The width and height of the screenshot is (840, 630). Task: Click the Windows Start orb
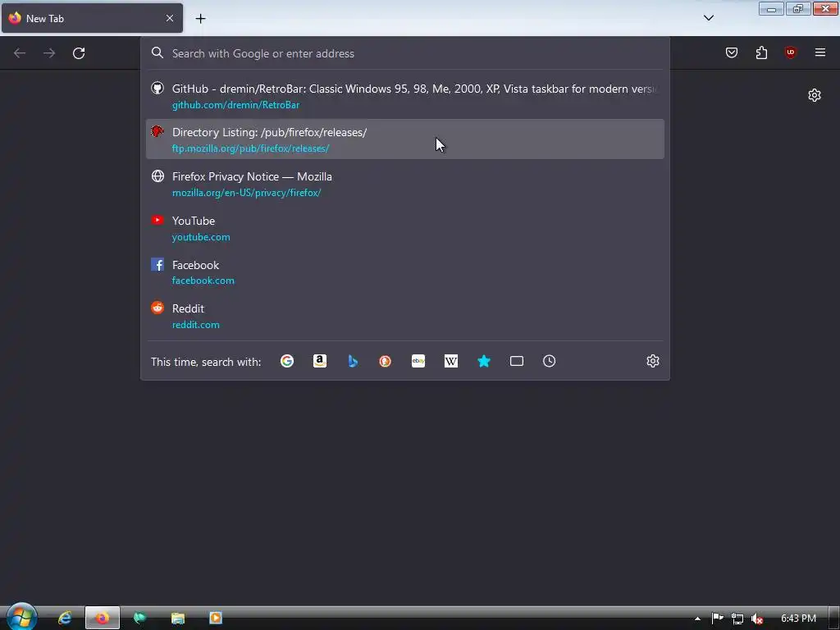(x=22, y=616)
